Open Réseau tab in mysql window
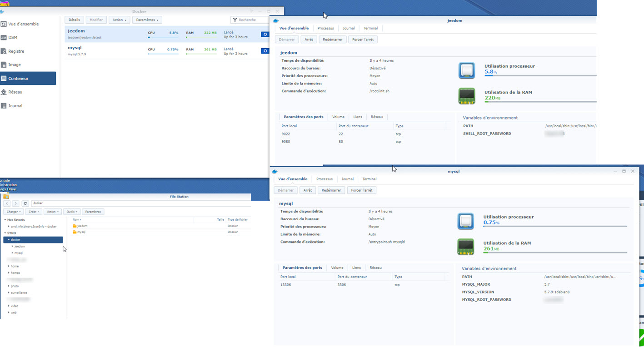This screenshot has height=347, width=644. 376,268
